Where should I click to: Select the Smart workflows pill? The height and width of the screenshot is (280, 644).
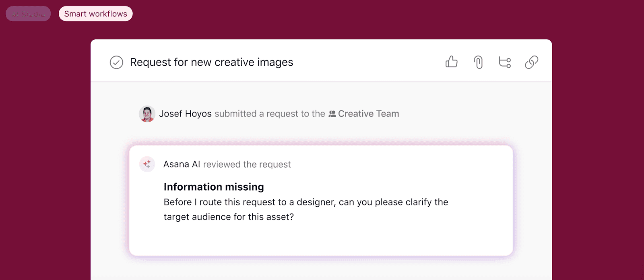(x=96, y=14)
